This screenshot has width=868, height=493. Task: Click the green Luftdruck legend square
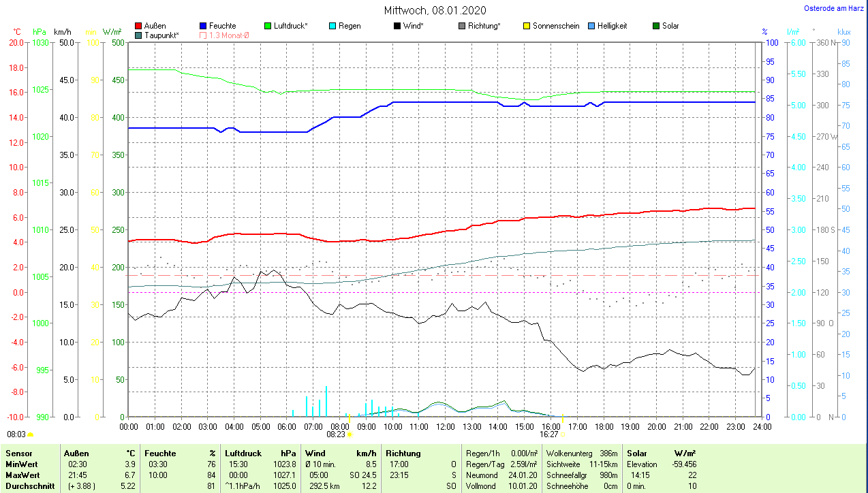point(268,26)
